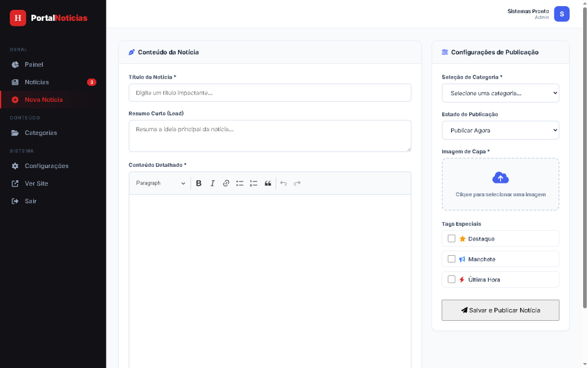Toggle bold formatting in the editor
Screen dimensions: 588x368
[198, 183]
